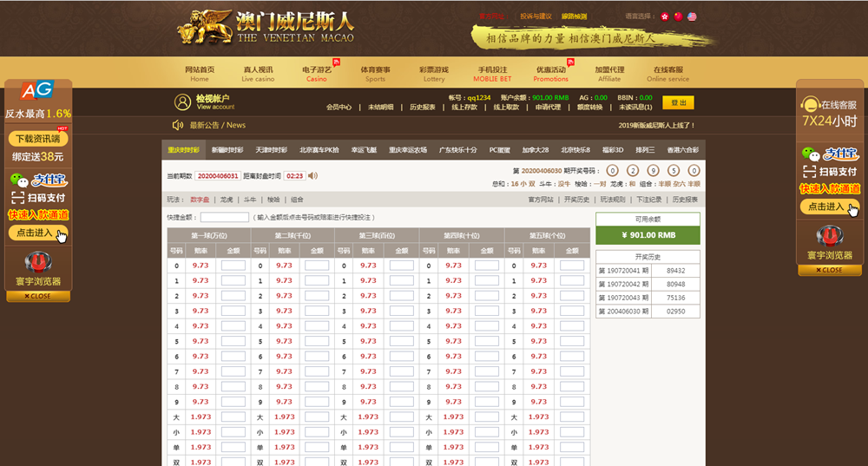Open the 彩票游戏 Lottery menu

(433, 74)
